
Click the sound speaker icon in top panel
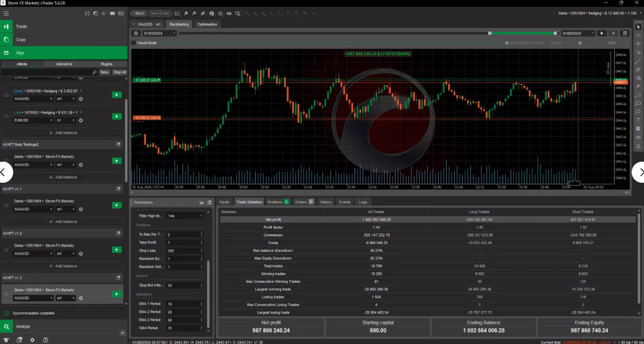[104, 13]
